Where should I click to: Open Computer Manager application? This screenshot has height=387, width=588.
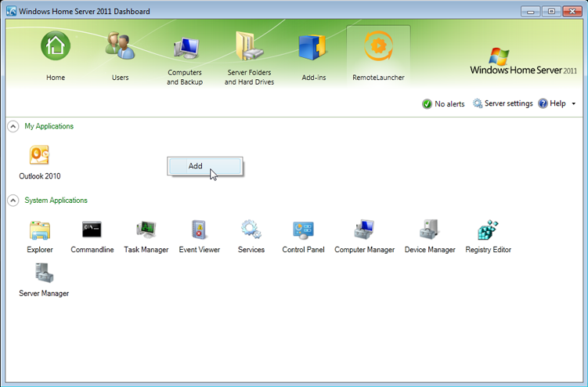(x=364, y=237)
